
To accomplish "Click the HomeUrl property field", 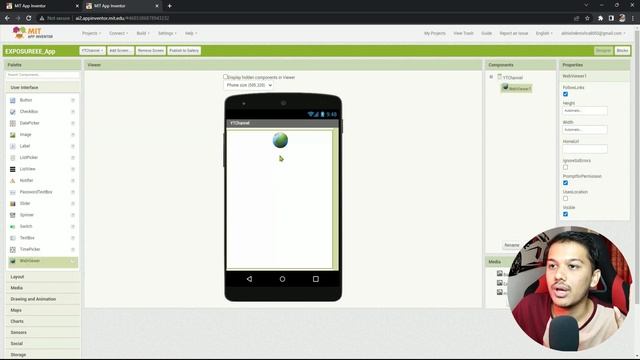I will coord(584,149).
